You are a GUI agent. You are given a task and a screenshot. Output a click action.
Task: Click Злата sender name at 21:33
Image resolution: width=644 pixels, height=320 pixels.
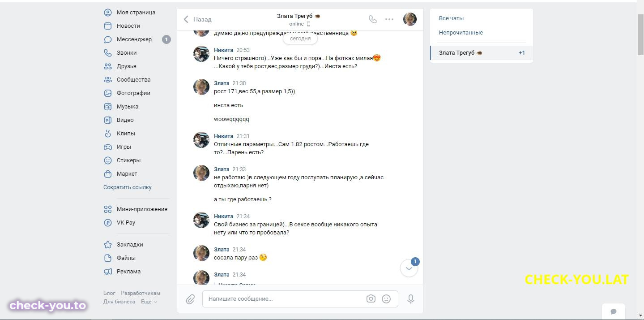[x=222, y=169]
